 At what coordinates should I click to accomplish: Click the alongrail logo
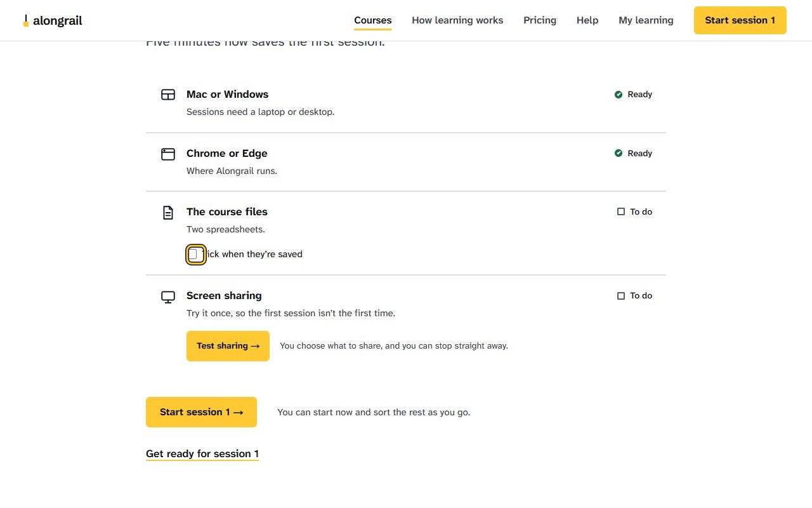click(x=53, y=20)
